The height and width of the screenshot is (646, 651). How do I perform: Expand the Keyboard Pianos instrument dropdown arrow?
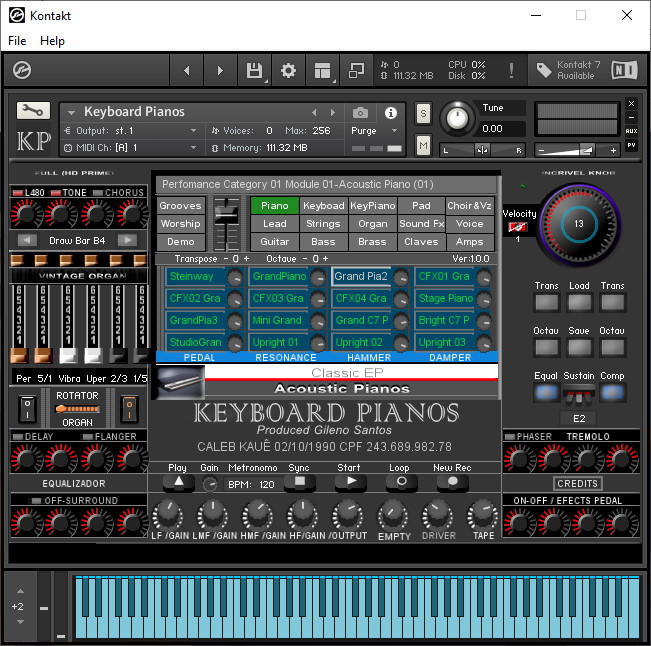pos(71,113)
